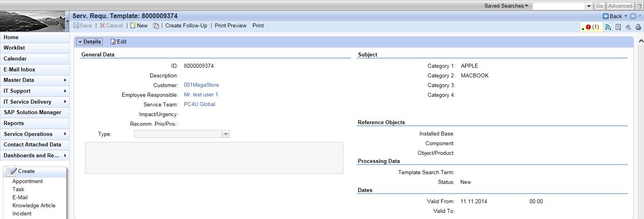Click the Cancel toolbar button
This screenshot has height=219, width=644.
(x=111, y=25)
